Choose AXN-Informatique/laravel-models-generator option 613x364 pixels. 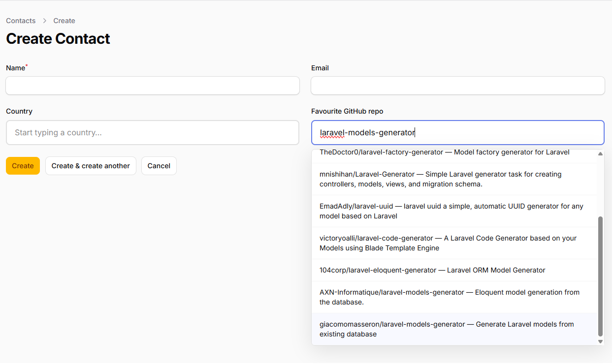(x=454, y=297)
